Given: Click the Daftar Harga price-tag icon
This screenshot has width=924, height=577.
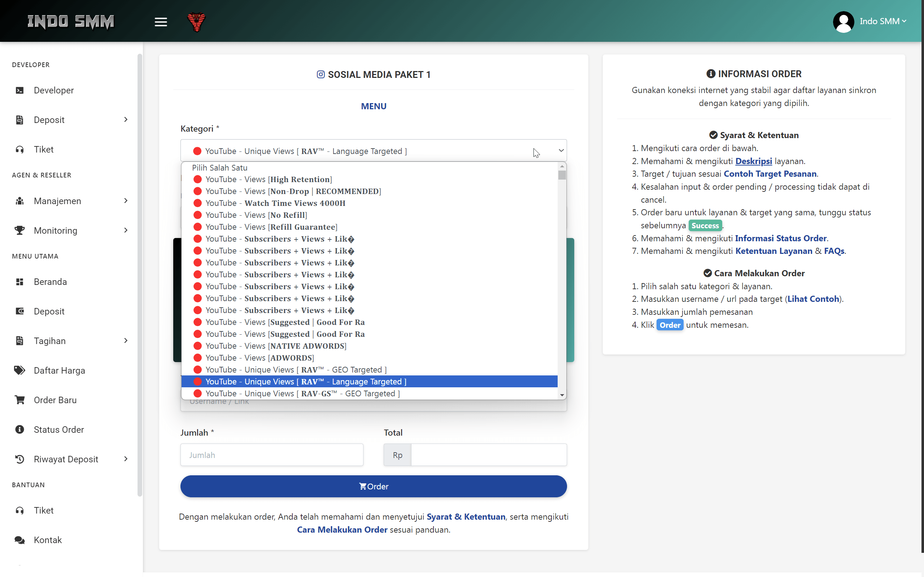Looking at the screenshot, I should coord(19,370).
